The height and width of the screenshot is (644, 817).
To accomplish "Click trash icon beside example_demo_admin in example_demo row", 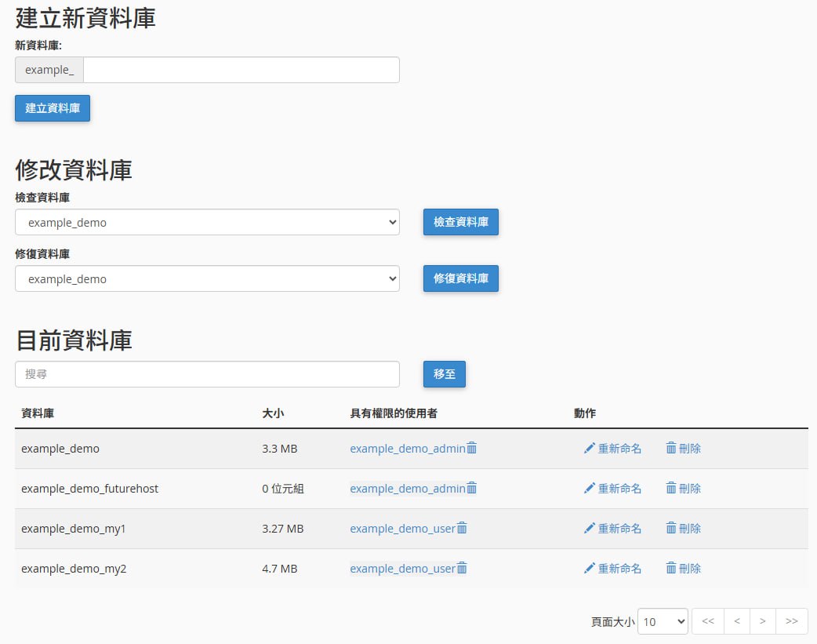I will click(x=472, y=448).
